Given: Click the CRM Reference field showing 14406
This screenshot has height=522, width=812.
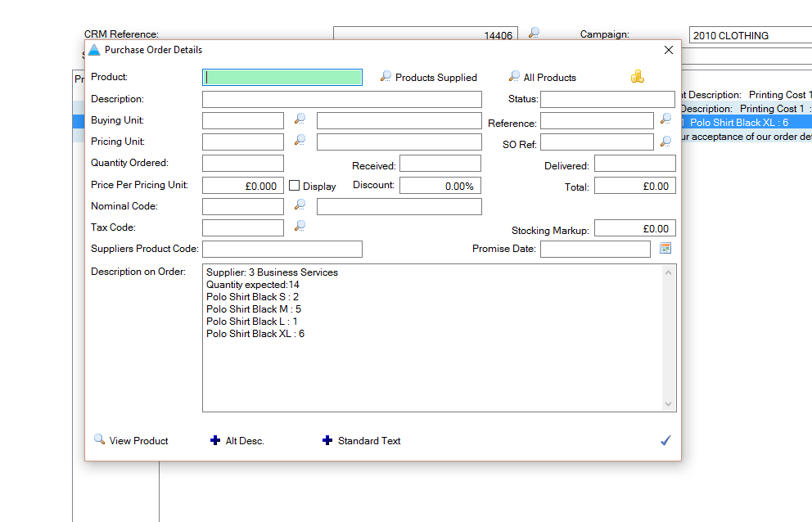Looking at the screenshot, I should coord(425,34).
